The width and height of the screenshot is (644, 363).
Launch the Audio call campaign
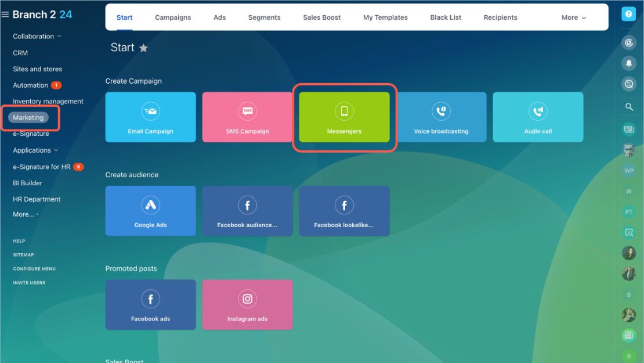[538, 117]
